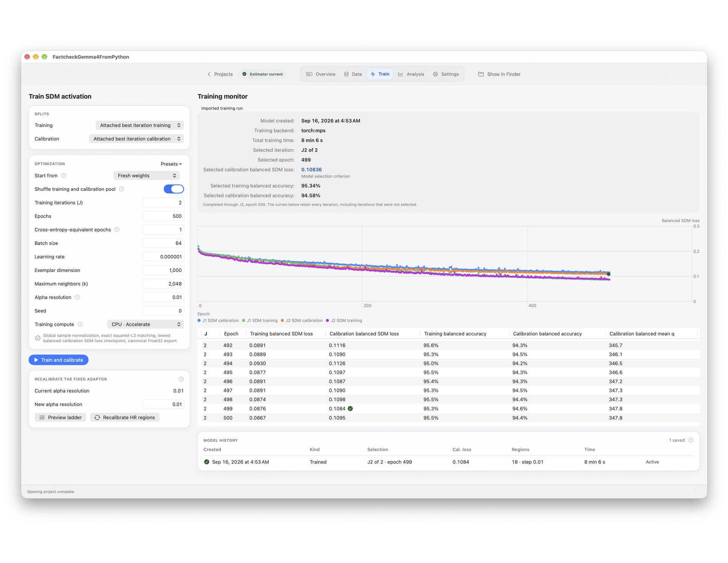
Task: Open the Overview tab
Action: tap(321, 74)
